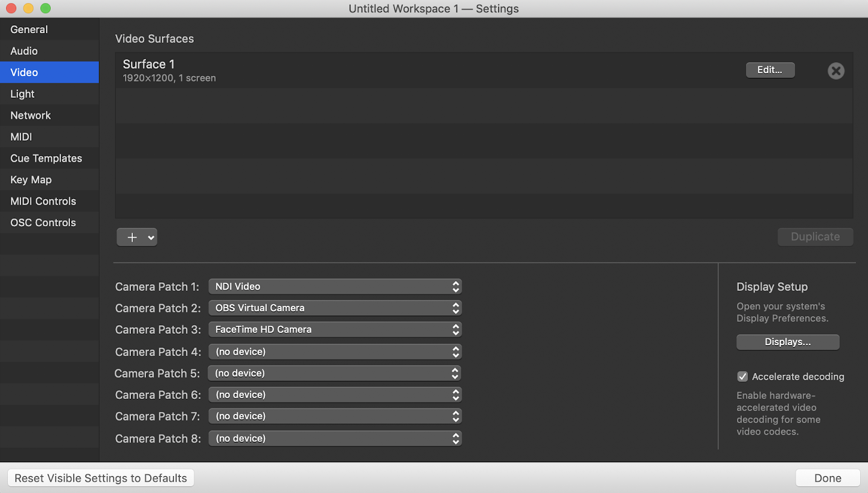The width and height of the screenshot is (868, 493).
Task: Select the Cue Templates sidebar item
Action: [x=46, y=158]
